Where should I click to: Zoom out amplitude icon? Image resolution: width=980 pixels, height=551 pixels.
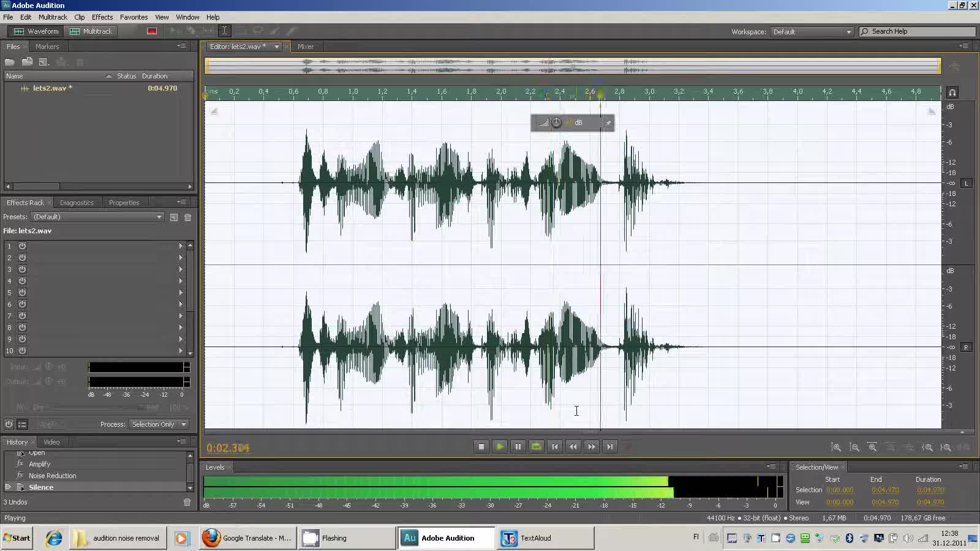tap(854, 448)
